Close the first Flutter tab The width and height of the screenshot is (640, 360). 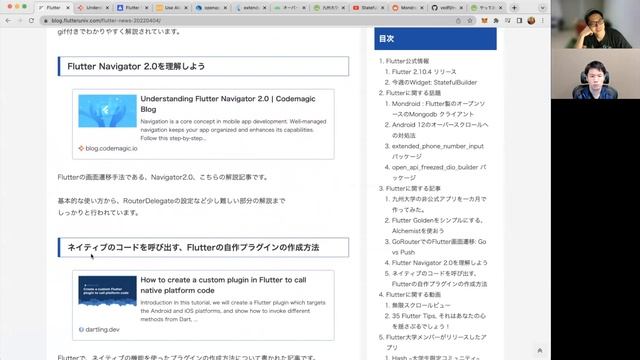pyautogui.click(x=68, y=8)
